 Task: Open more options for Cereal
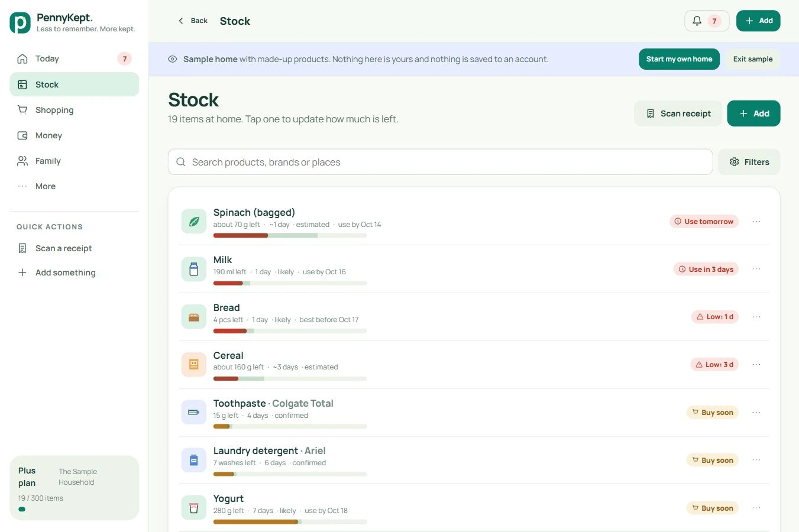756,365
